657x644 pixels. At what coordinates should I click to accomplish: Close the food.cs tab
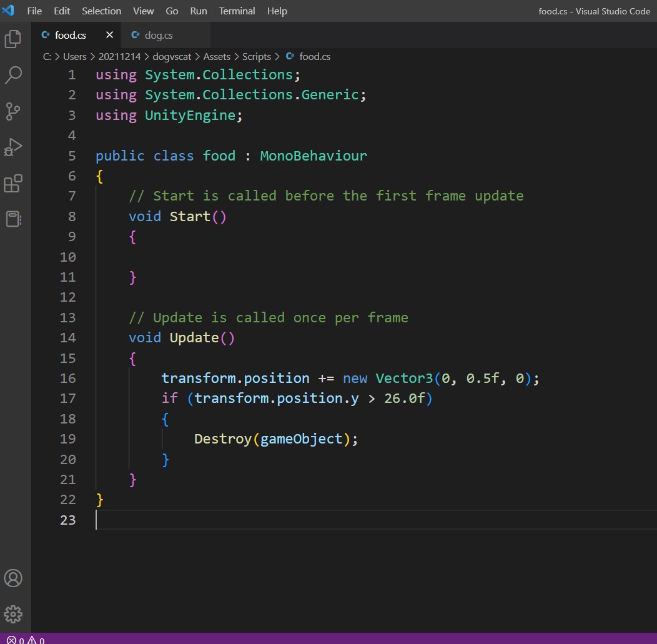pyautogui.click(x=109, y=35)
